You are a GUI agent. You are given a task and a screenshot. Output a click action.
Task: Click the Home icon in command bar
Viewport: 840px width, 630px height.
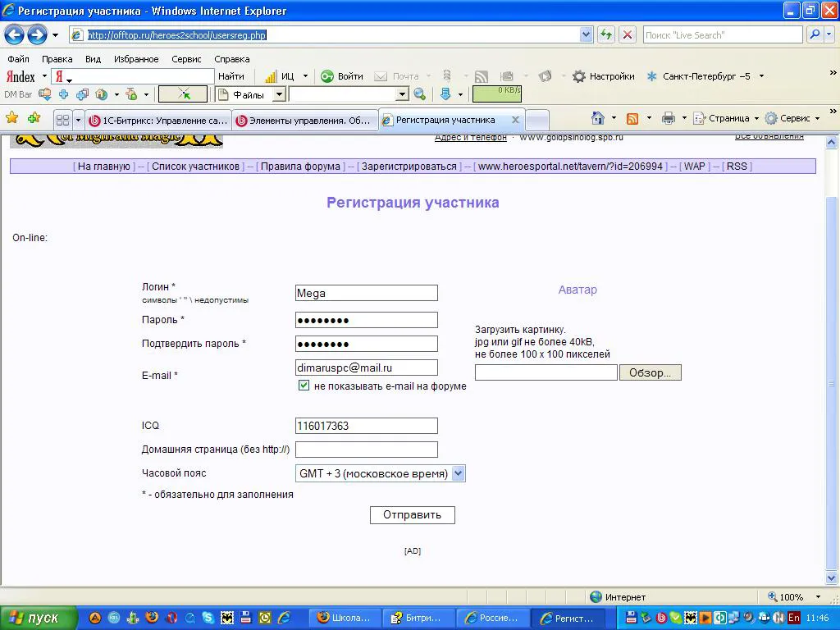[x=598, y=118]
